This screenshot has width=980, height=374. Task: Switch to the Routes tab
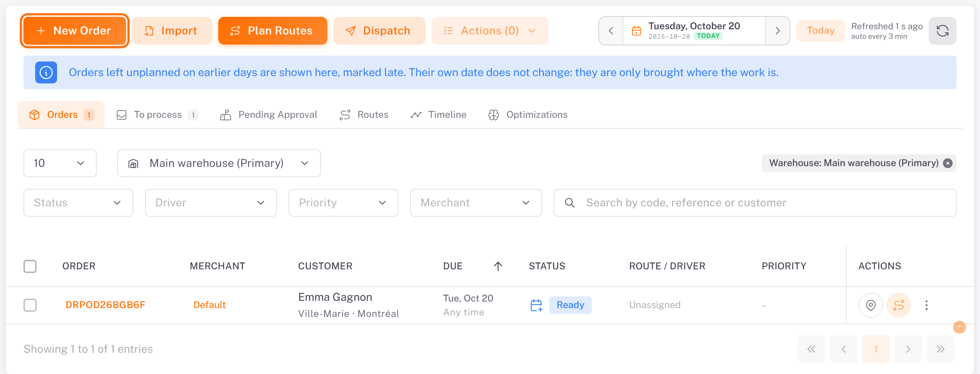[364, 115]
